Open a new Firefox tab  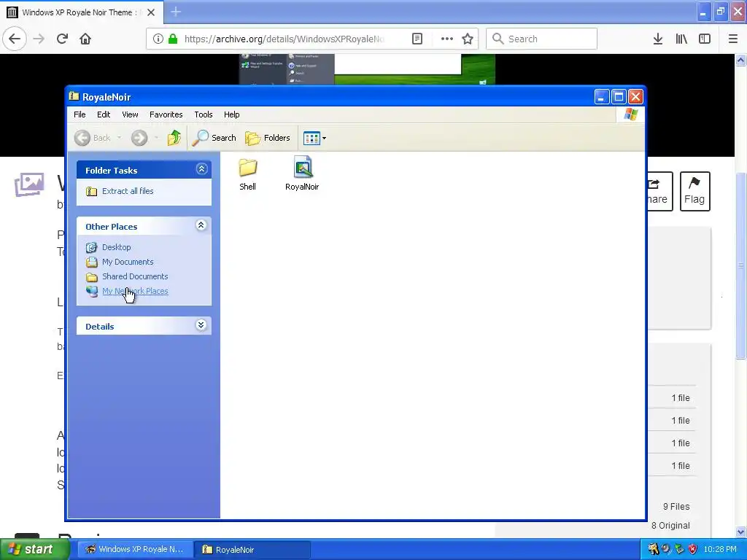click(x=176, y=12)
